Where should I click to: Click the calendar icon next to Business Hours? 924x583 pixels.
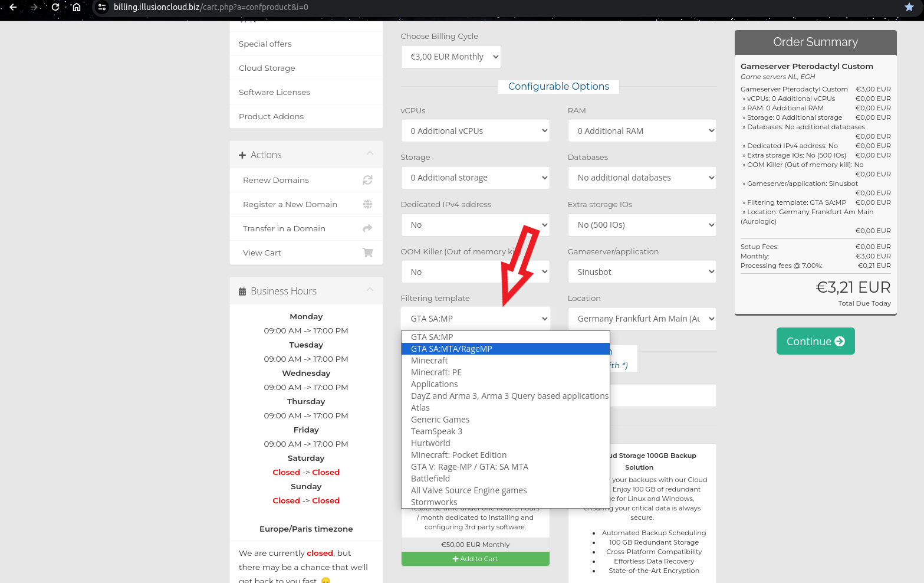coord(242,291)
